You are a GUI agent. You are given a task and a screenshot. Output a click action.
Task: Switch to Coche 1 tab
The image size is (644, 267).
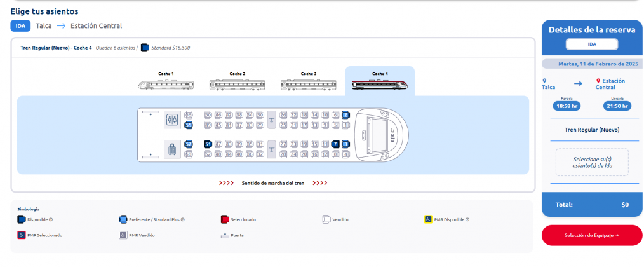[166, 81]
